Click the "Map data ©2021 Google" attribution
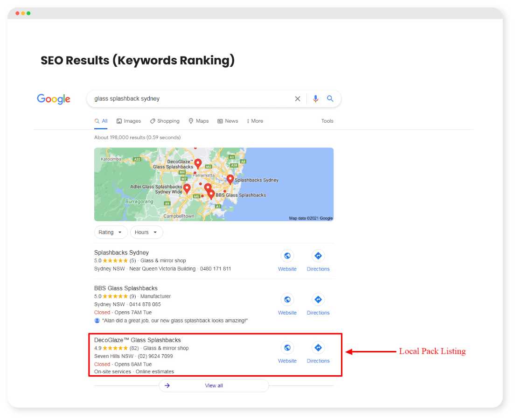Screen dimensions: 515x420 point(311,218)
